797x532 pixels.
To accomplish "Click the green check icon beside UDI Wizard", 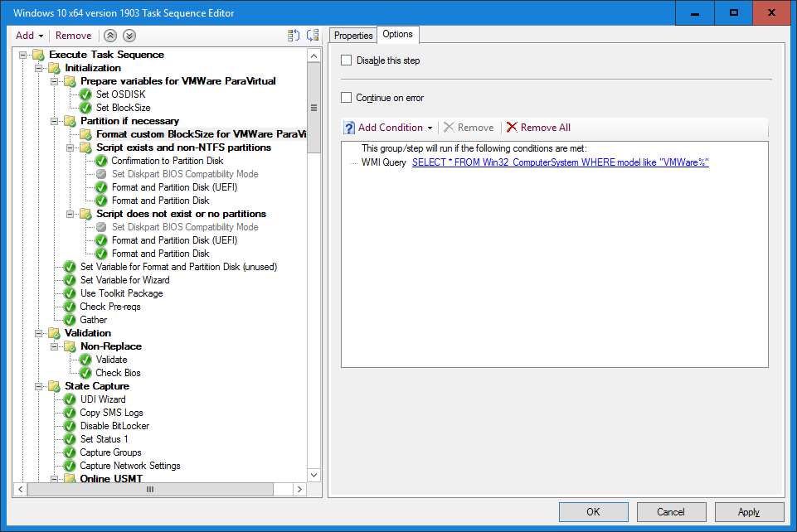I will tap(70, 399).
